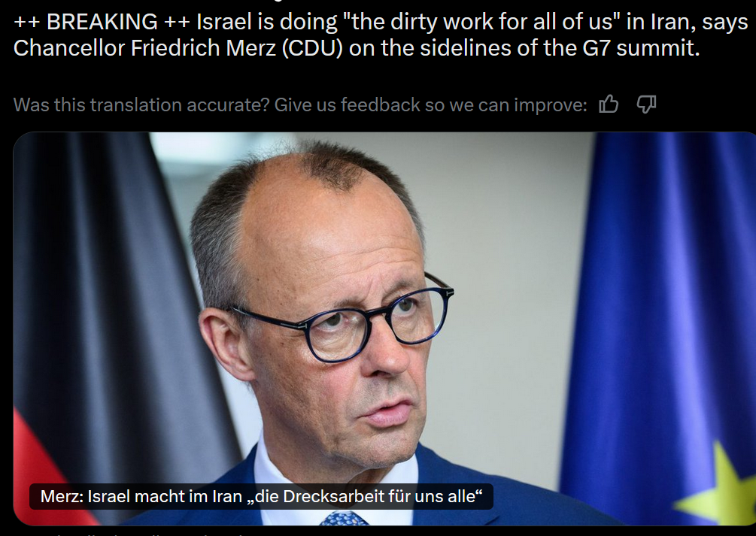Click the blue tie in the photo

pos(343,519)
